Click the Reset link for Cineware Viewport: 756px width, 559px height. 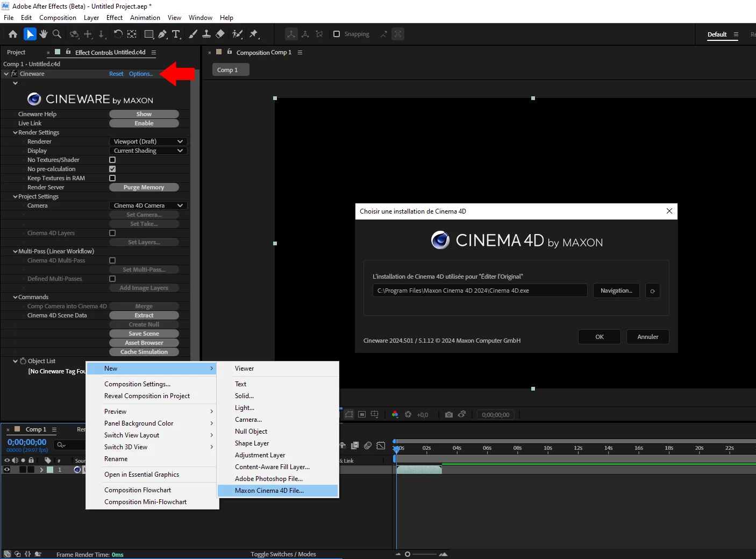(x=116, y=74)
